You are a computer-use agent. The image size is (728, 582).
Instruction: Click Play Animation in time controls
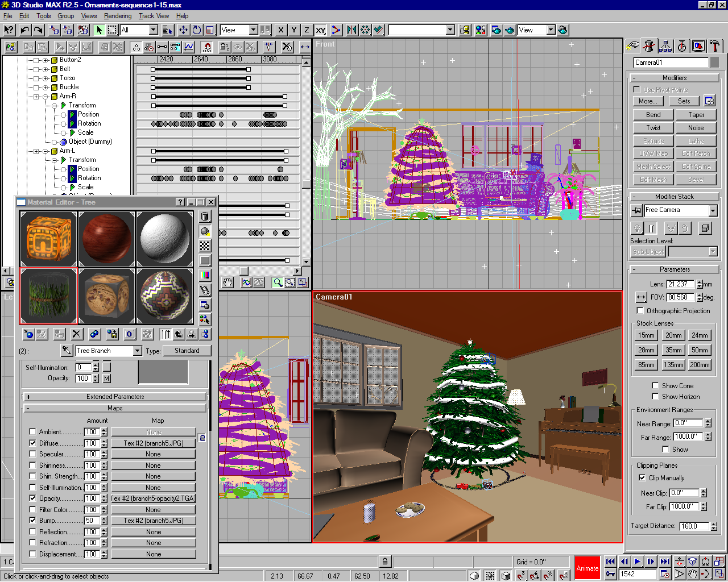coord(638,562)
